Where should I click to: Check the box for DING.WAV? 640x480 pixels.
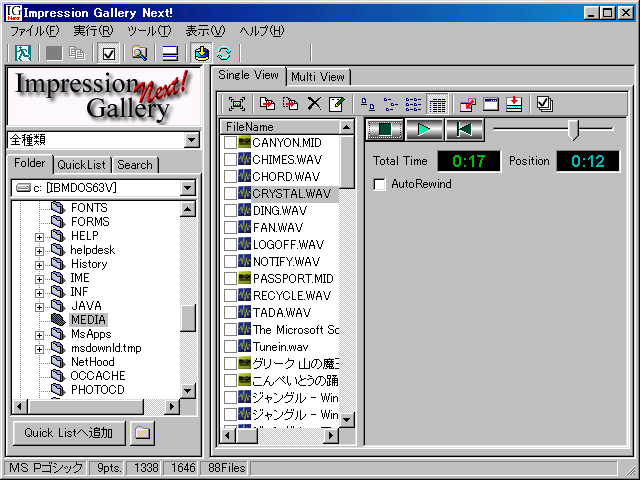[x=230, y=211]
